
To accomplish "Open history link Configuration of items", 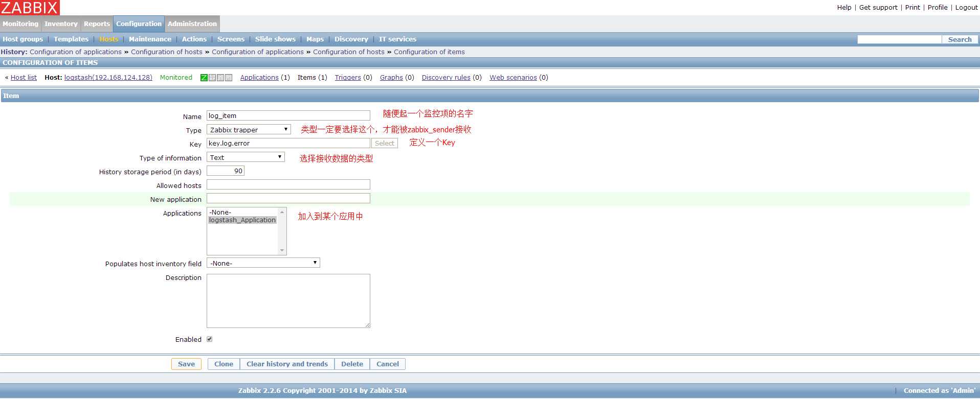I will click(x=429, y=52).
